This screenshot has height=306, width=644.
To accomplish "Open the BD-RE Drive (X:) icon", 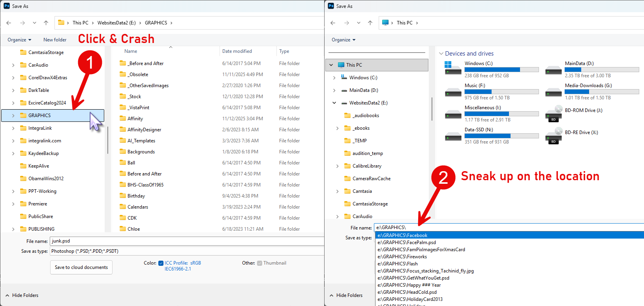I will pos(553,136).
